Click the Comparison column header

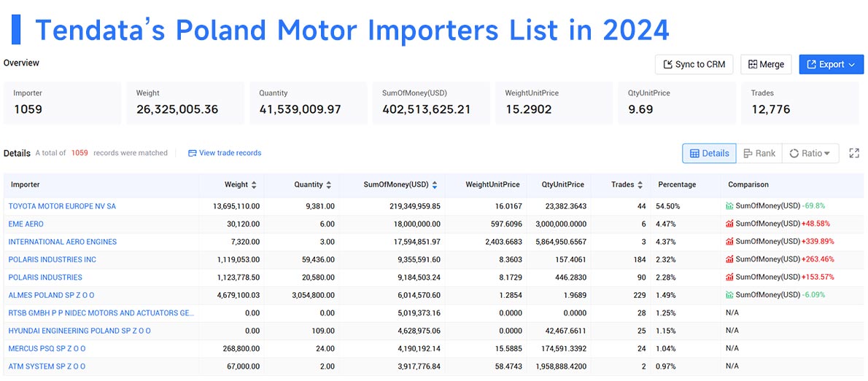tap(748, 185)
